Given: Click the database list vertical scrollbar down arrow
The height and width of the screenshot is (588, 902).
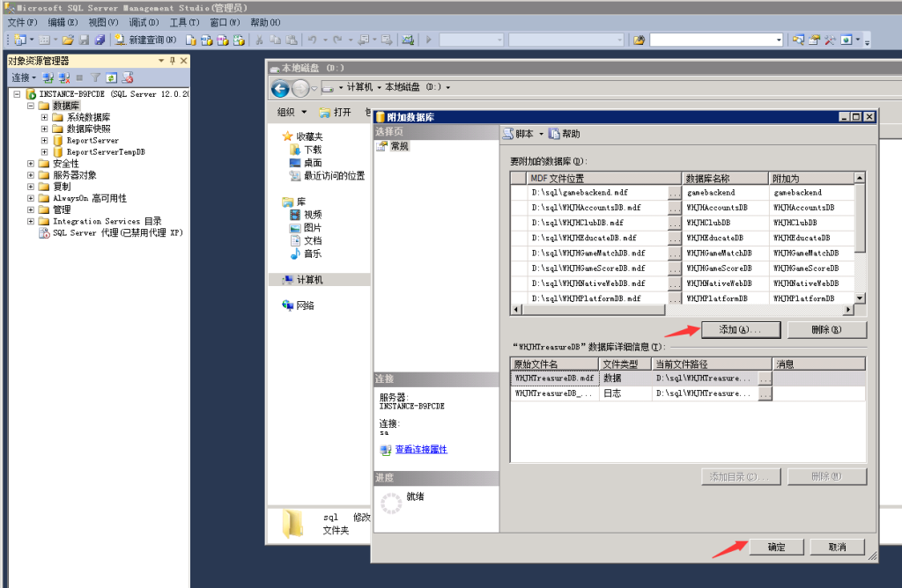Looking at the screenshot, I should (860, 298).
